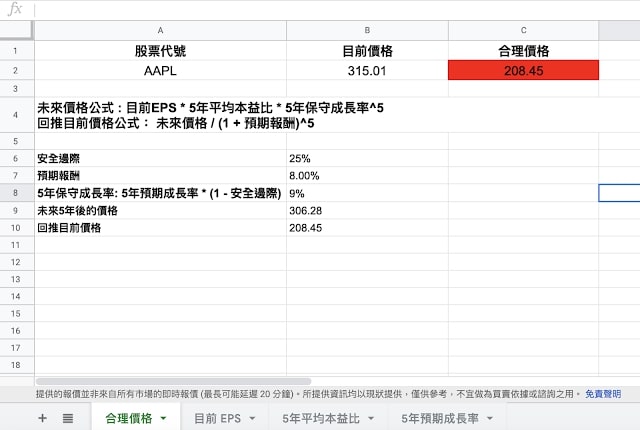The height and width of the screenshot is (430, 640).
Task: Open 目前 EPS tab dropdown arrow
Action: coord(252,418)
